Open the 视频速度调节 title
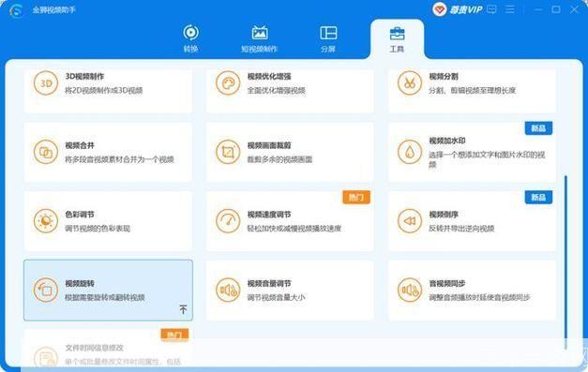The height and width of the screenshot is (372, 588). click(269, 215)
